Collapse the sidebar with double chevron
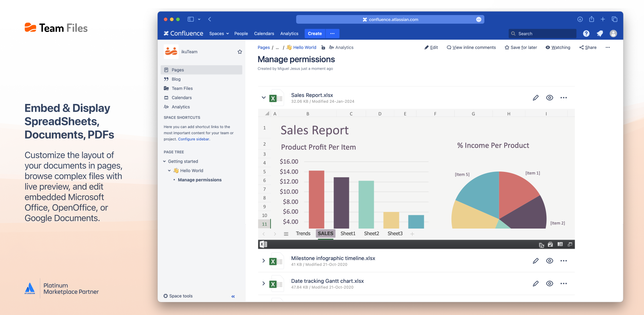The width and height of the screenshot is (644, 315). (x=233, y=296)
